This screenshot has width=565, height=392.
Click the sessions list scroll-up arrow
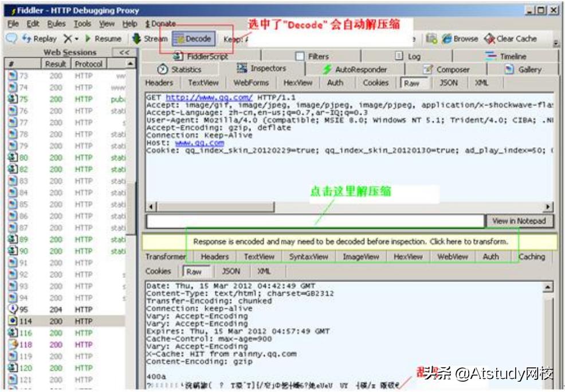(x=130, y=64)
